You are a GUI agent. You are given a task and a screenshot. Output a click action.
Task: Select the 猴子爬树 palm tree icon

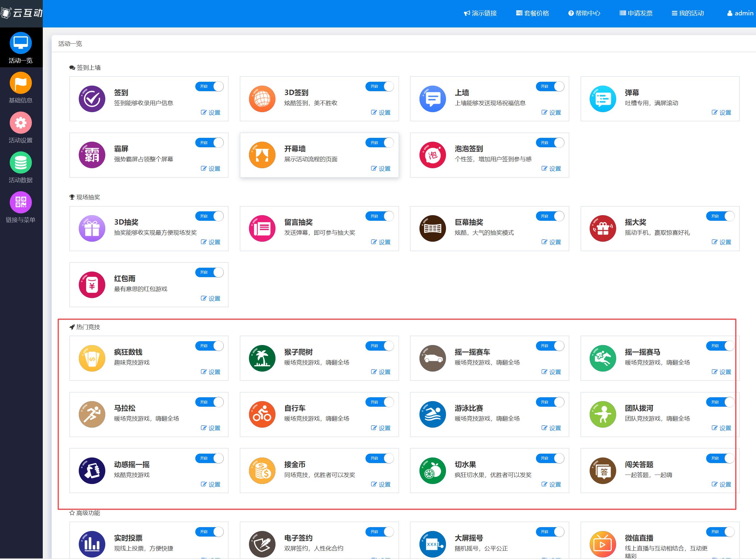pos(262,358)
